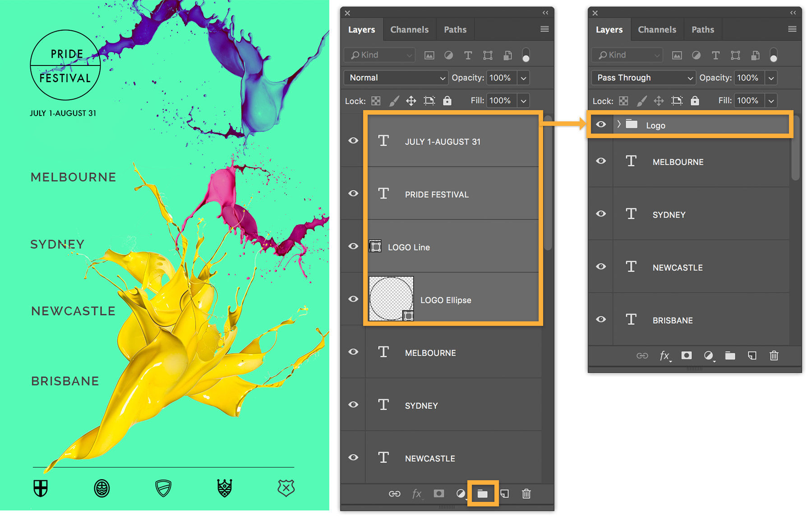Expand the Logo group contents

[618, 125]
